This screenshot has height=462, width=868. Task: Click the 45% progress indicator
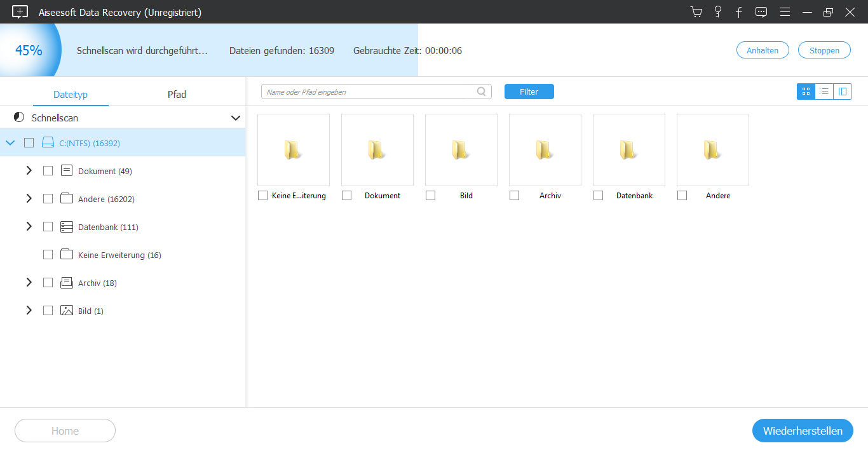[28, 50]
